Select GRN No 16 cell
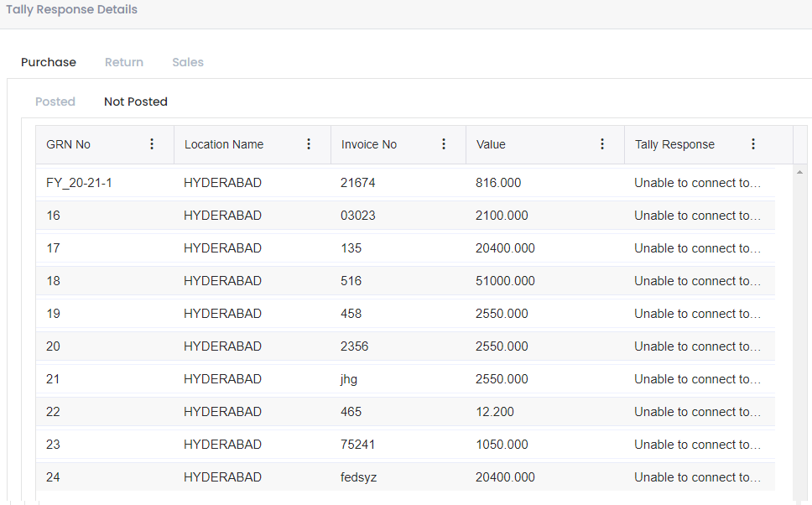 [x=54, y=216]
